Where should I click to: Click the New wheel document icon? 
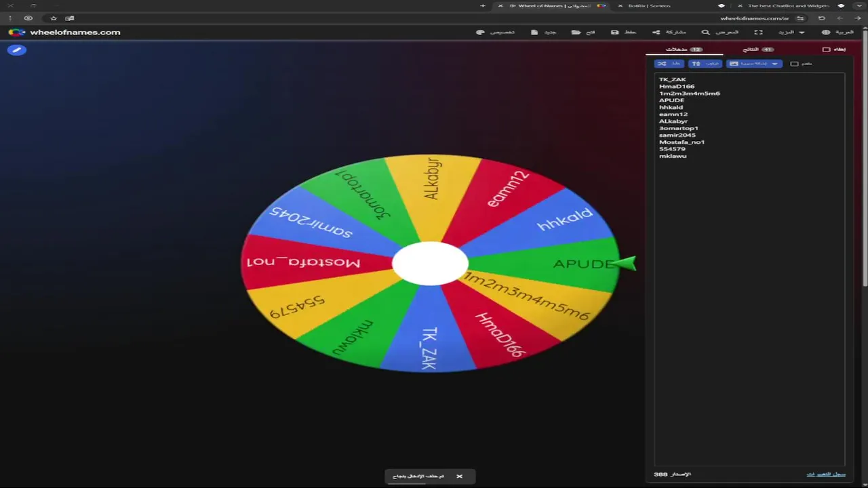534,32
